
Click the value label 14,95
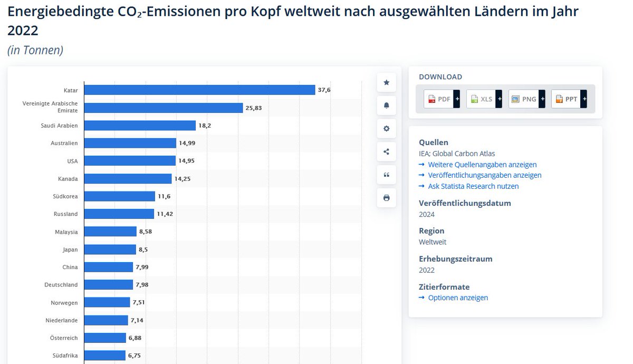[187, 161]
